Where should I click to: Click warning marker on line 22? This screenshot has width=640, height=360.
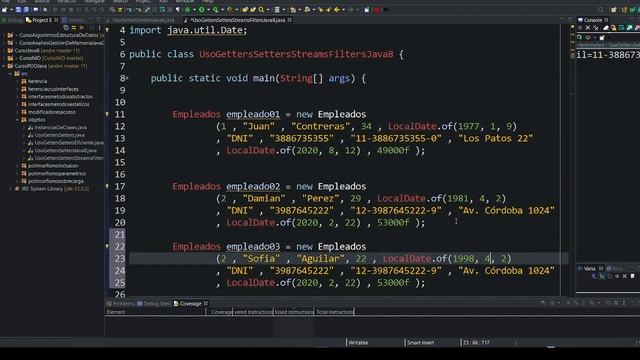click(x=107, y=246)
